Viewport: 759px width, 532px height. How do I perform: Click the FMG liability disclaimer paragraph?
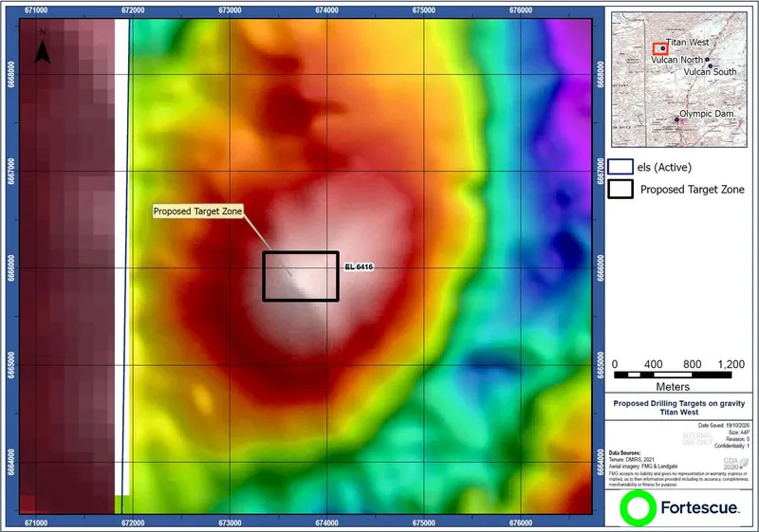678,479
